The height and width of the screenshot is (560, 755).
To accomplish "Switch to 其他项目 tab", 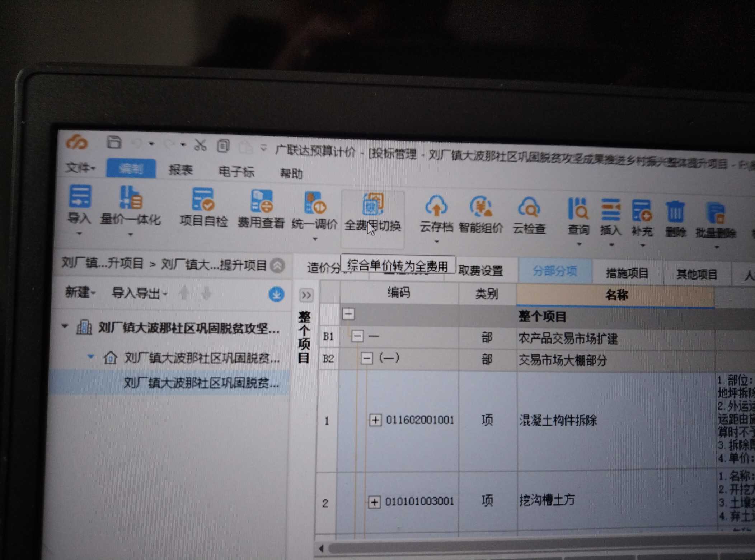I will pyautogui.click(x=697, y=275).
